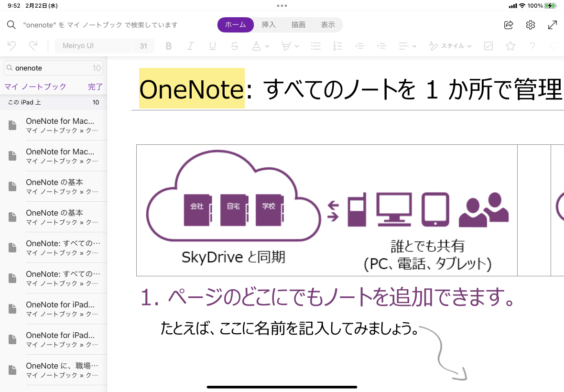
Task: Tap the Wi-Fi icon in status bar
Action: point(522,6)
